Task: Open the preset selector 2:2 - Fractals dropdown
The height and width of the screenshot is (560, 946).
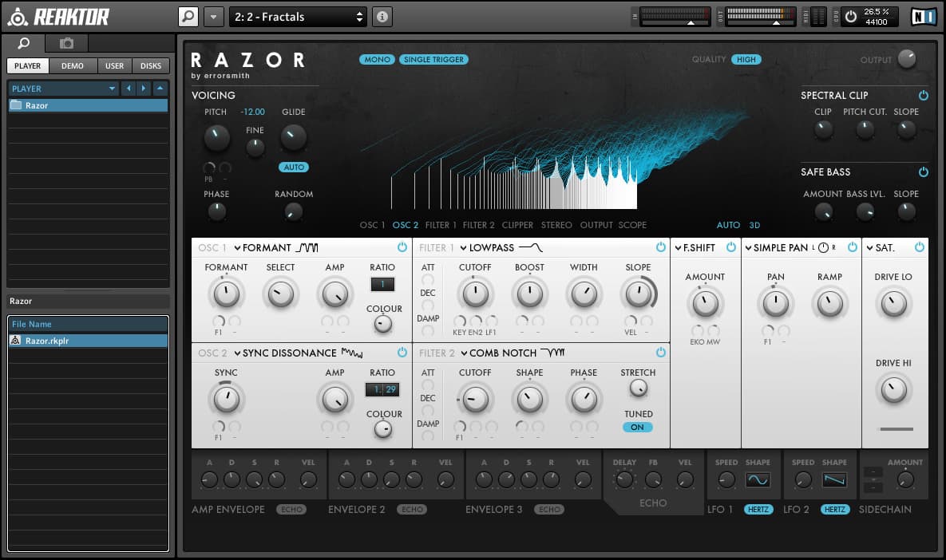Action: (298, 16)
